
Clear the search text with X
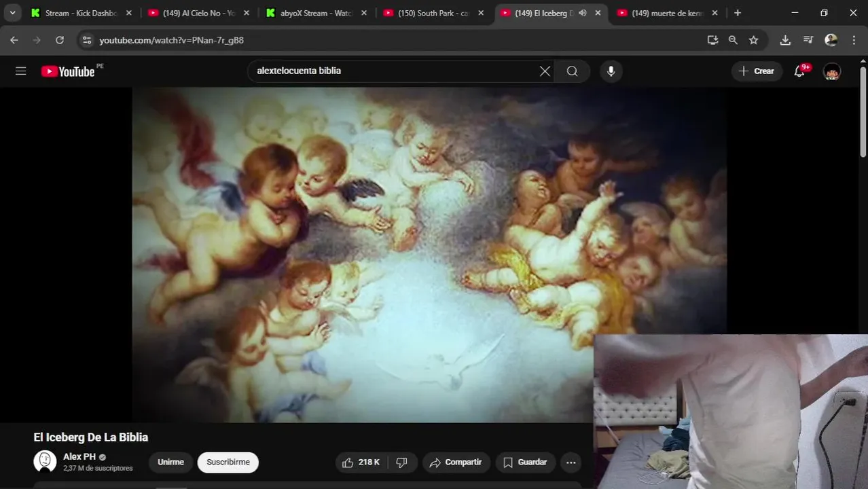(545, 71)
